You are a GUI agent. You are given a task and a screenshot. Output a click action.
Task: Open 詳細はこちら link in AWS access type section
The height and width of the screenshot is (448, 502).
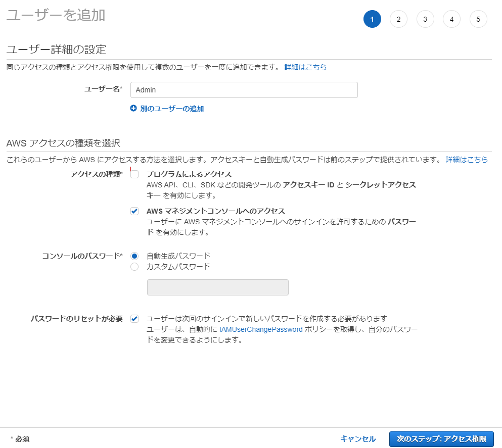click(x=467, y=160)
